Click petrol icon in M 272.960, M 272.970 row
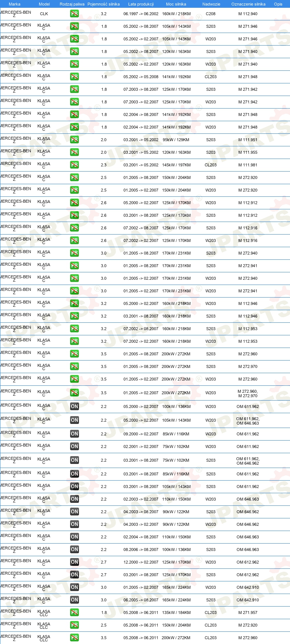The height and width of the screenshot is (644, 290). [75, 393]
